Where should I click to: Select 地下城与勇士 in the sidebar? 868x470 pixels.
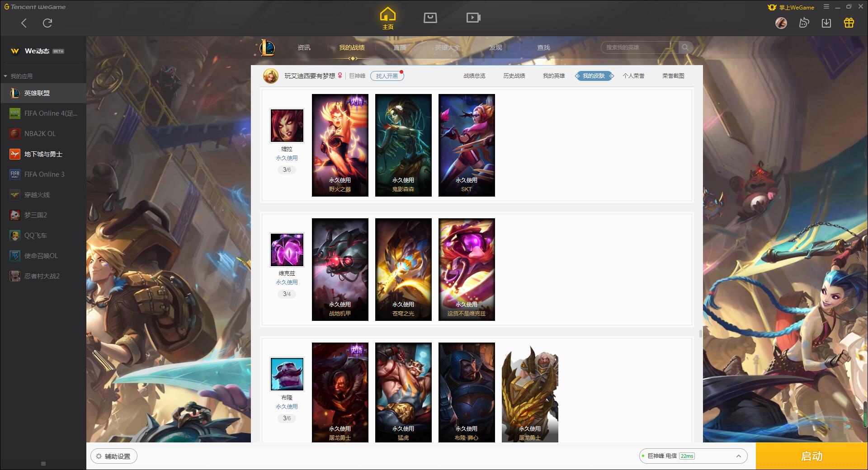tap(43, 154)
